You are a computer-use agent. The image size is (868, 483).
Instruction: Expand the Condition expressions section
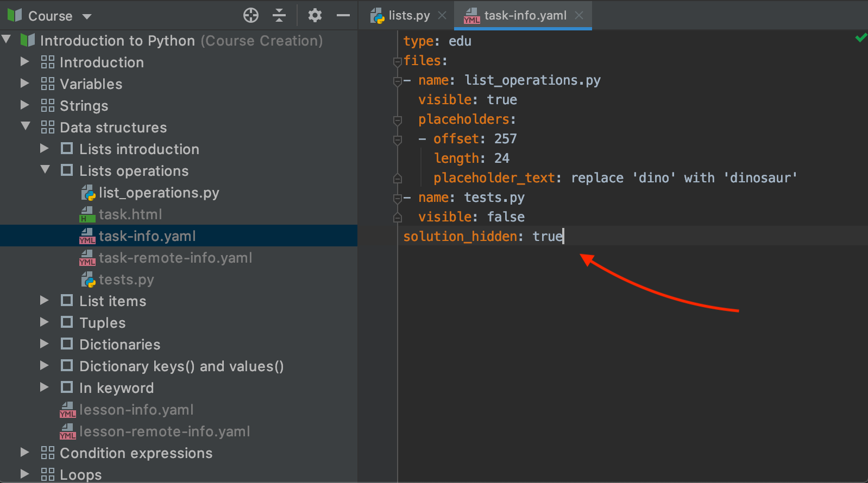(x=25, y=452)
